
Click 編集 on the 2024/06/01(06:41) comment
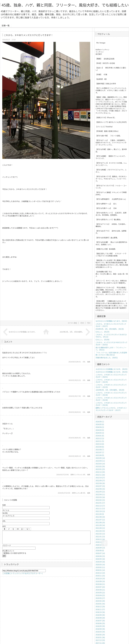89,362
